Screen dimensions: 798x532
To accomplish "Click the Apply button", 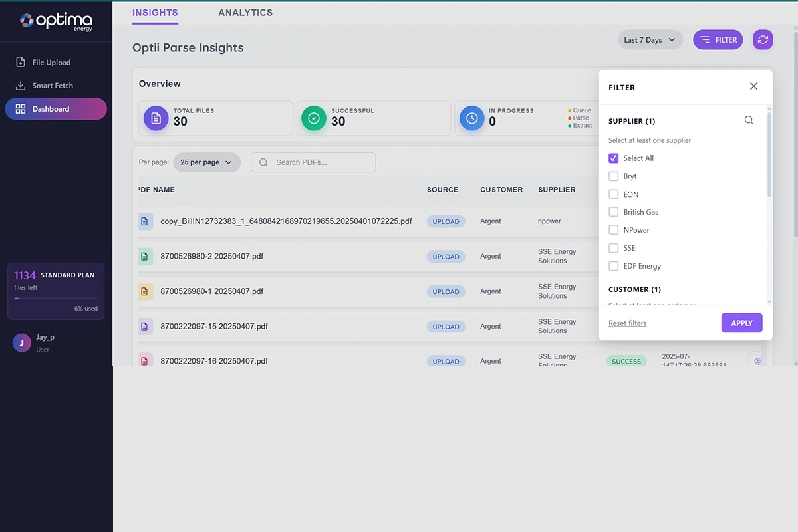I will click(x=742, y=323).
